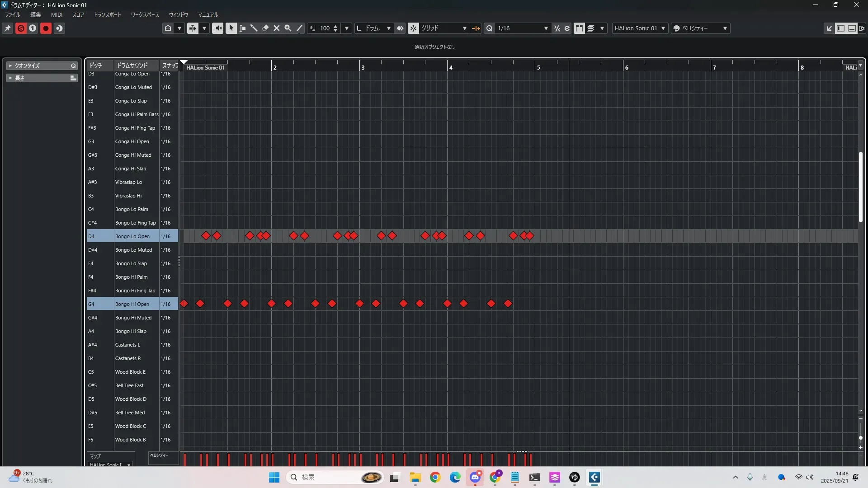Screen dimensions: 868x488
Task: Select the Drumstick tool
Action: (254, 28)
